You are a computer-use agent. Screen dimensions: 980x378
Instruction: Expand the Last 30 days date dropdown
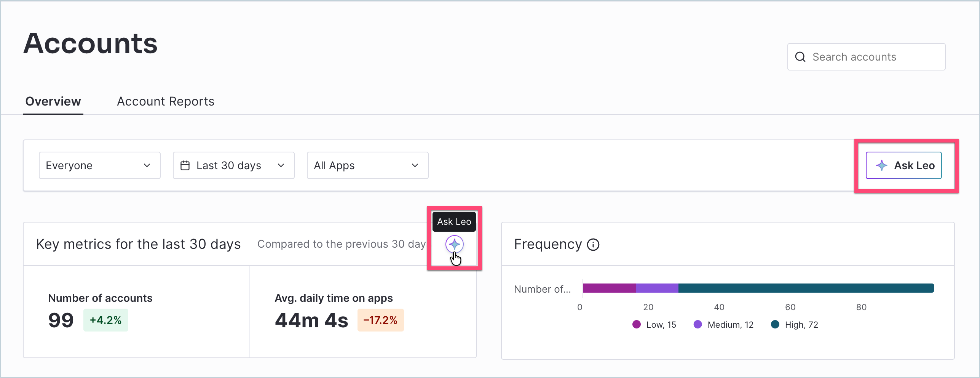click(x=233, y=165)
